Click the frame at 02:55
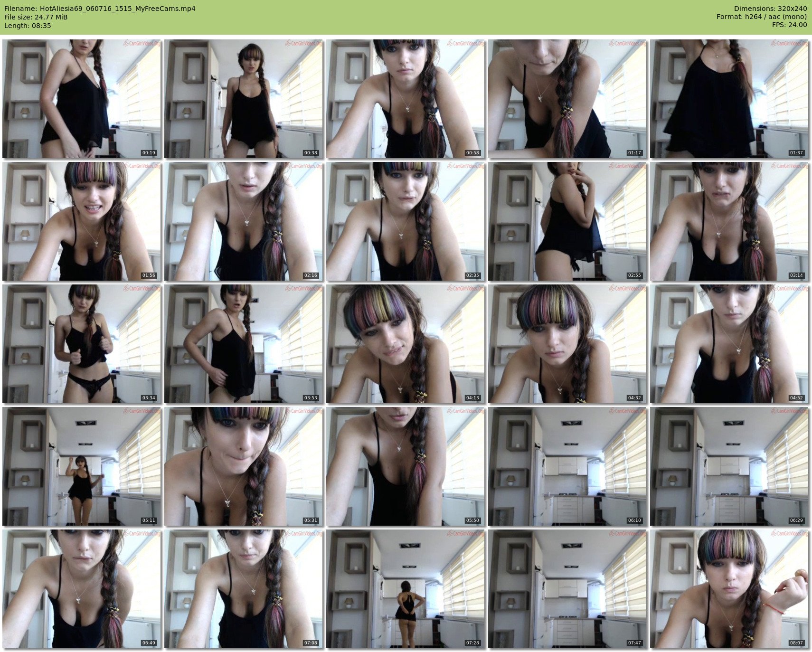Screen dimensions: 812x652 tap(567, 221)
